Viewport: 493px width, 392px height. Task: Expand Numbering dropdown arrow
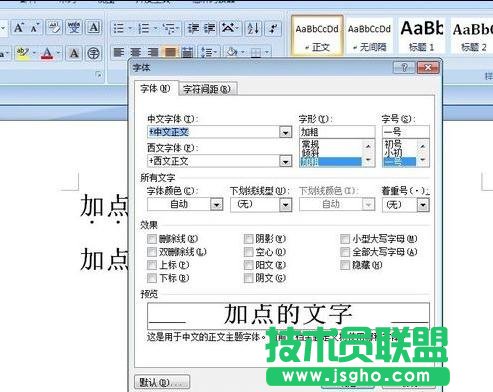156,28
